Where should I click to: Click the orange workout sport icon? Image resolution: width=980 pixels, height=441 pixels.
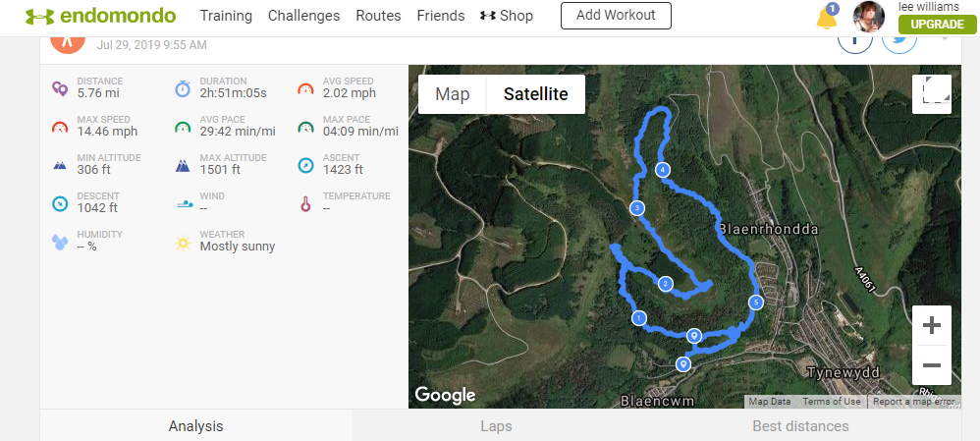point(68,42)
